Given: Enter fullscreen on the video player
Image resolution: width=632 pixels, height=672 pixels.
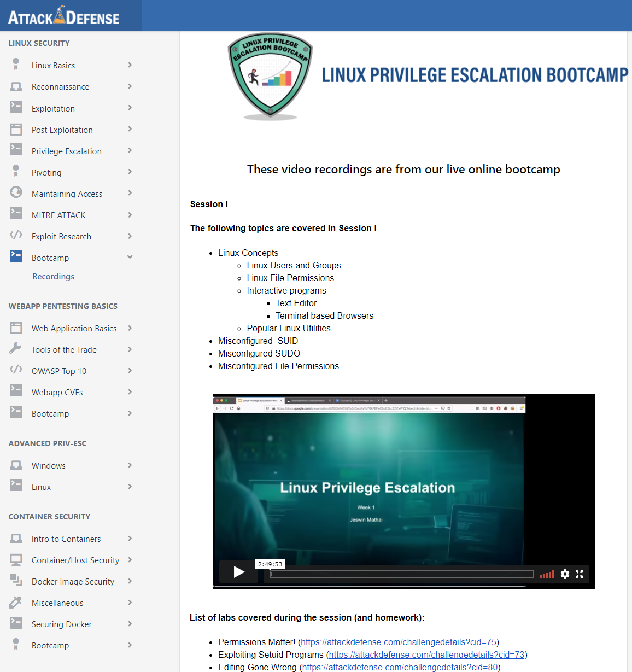Looking at the screenshot, I should pos(580,574).
